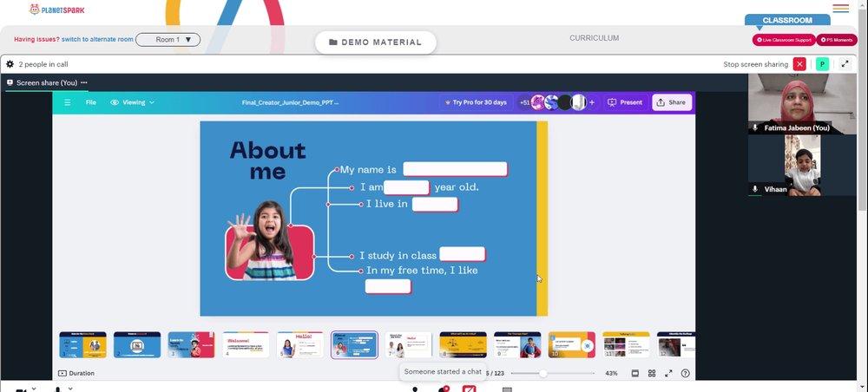Viewport: 868px width, 392px height.
Task: Open the Screen share options ellipsis
Action: click(x=83, y=82)
